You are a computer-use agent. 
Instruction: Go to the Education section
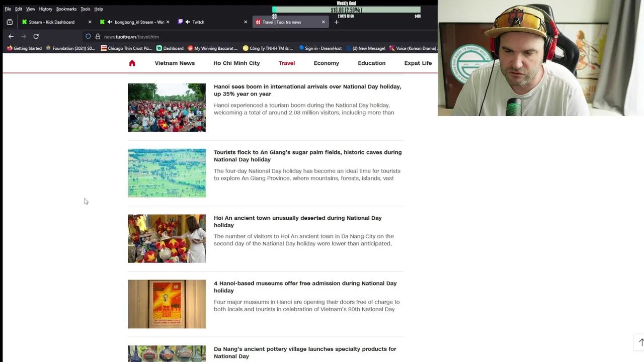(x=372, y=63)
